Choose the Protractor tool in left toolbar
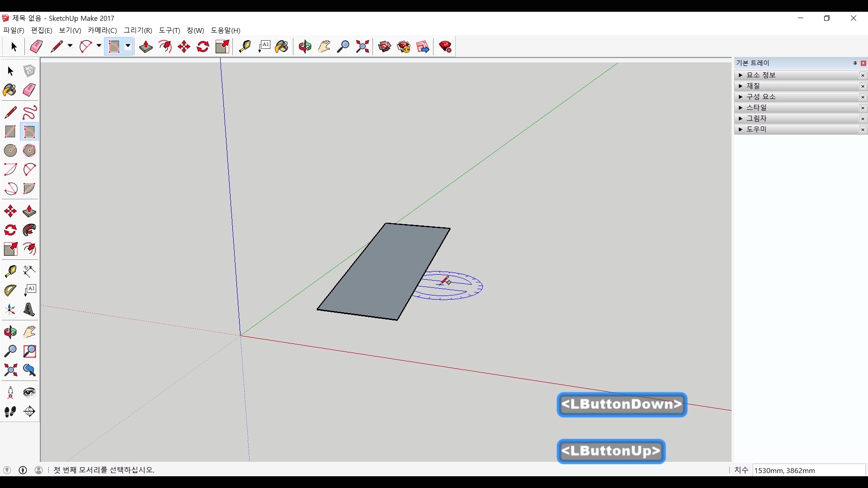Screen dimensions: 868x488 tap(10, 290)
